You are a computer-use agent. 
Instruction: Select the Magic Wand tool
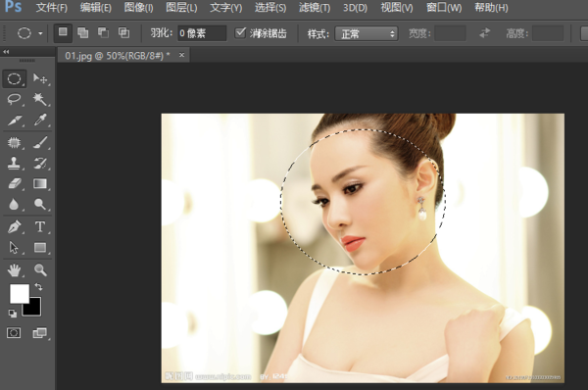[40, 99]
